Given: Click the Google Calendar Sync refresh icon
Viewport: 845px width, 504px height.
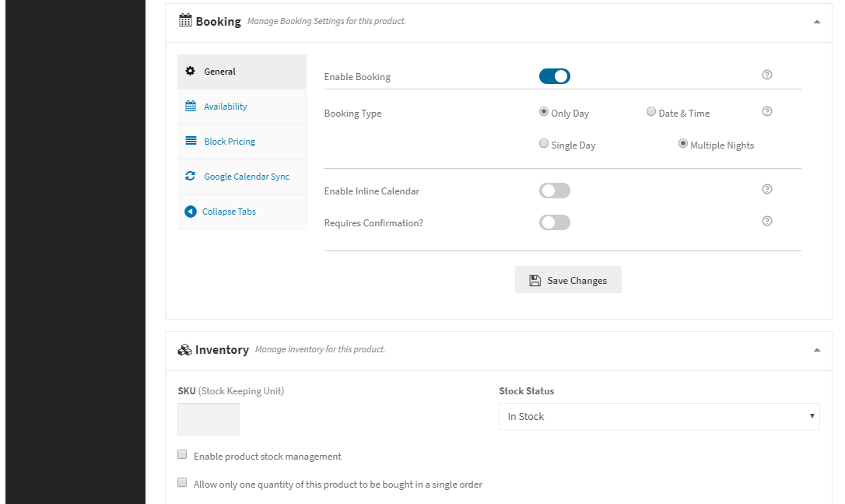Looking at the screenshot, I should pyautogui.click(x=191, y=177).
